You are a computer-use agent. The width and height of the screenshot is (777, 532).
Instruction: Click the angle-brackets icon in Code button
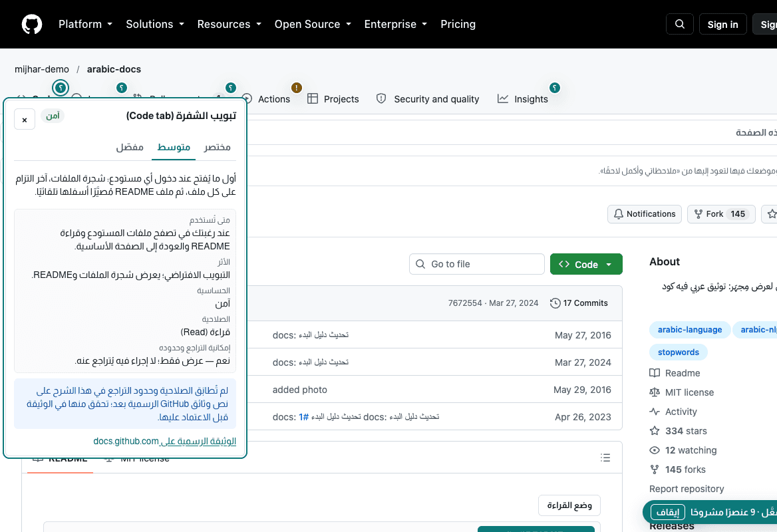[x=564, y=264]
